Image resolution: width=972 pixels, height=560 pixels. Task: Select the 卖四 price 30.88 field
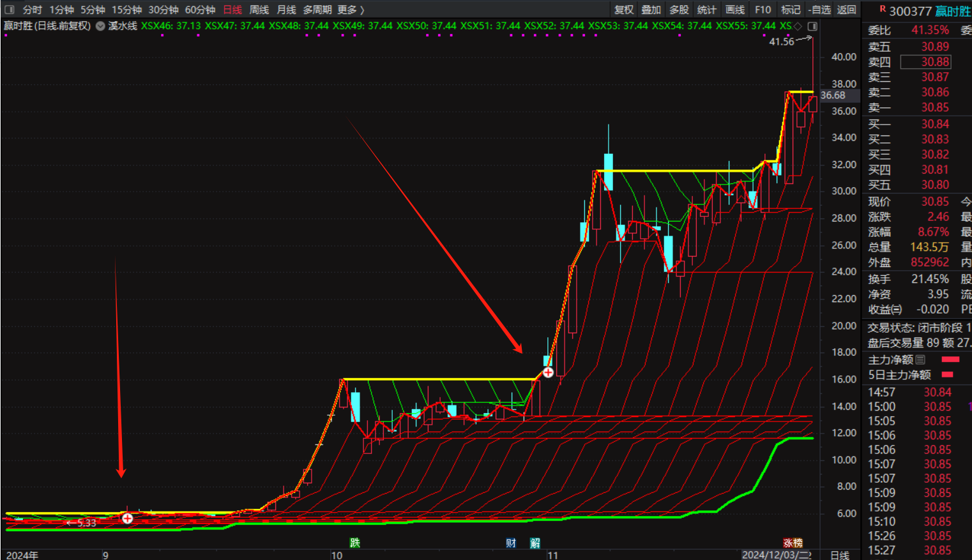coord(926,62)
